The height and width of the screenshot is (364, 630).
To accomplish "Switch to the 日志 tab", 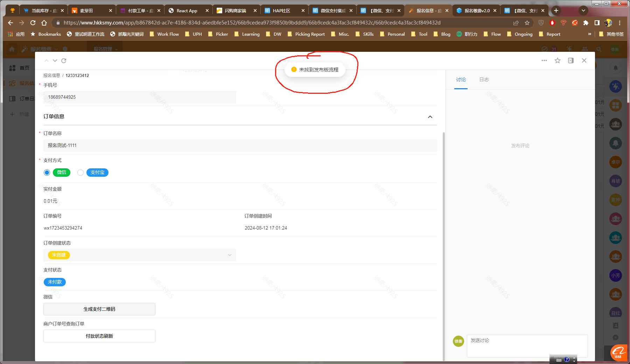I will [484, 80].
